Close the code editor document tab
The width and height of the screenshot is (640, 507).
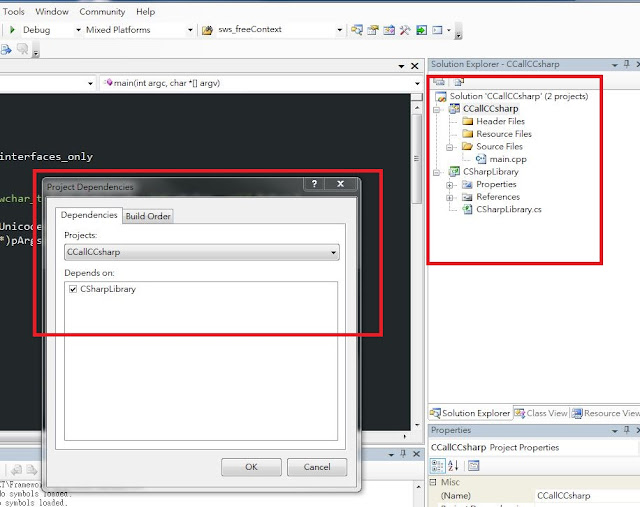click(x=415, y=66)
